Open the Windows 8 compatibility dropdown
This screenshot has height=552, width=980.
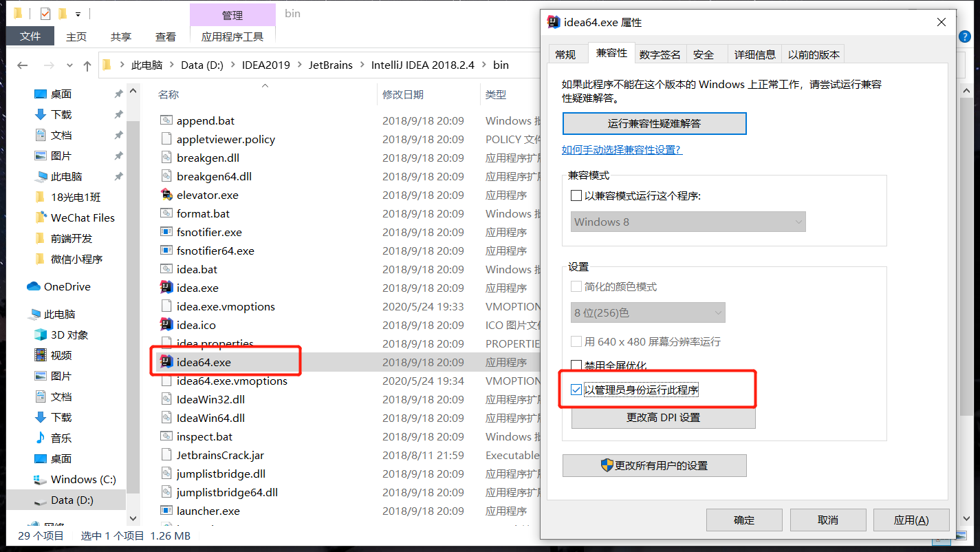(x=688, y=222)
